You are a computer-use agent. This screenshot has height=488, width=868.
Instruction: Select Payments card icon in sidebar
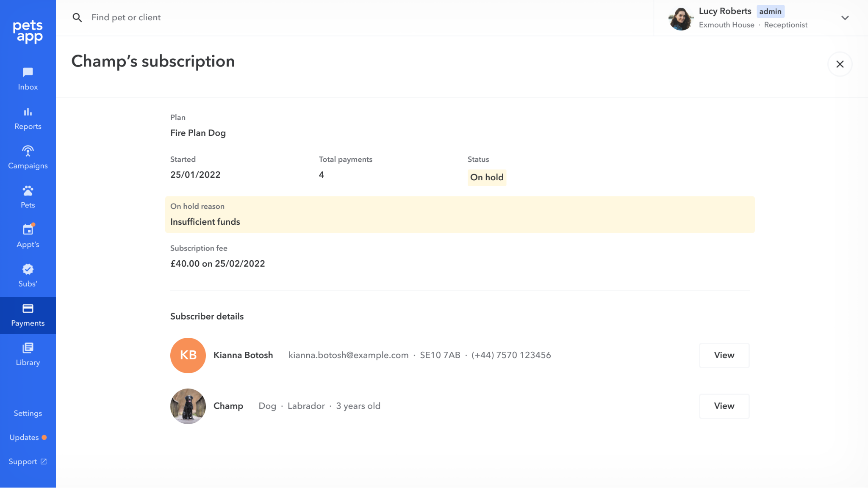[x=28, y=309]
